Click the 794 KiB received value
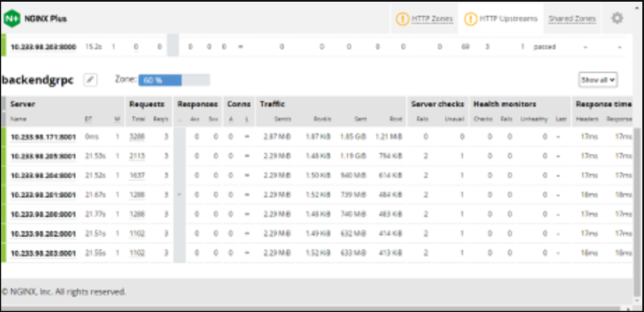 [x=390, y=156]
